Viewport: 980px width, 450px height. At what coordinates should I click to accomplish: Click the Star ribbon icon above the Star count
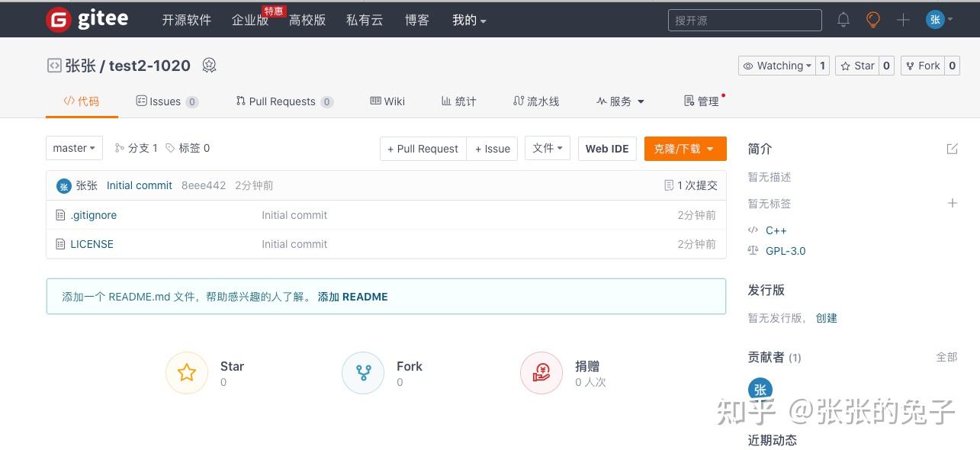click(187, 372)
